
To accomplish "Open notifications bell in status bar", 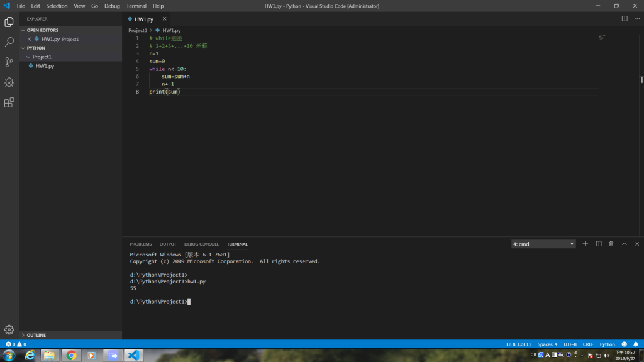I will (636, 344).
